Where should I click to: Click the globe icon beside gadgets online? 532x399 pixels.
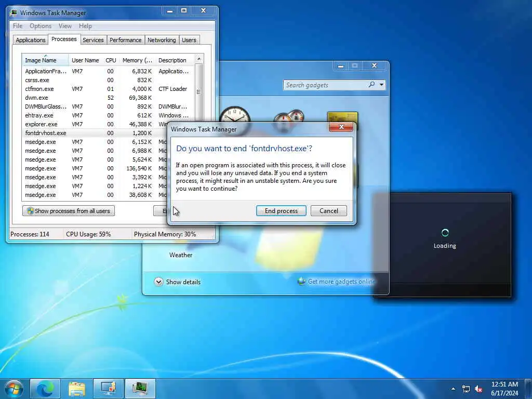pos(301,281)
